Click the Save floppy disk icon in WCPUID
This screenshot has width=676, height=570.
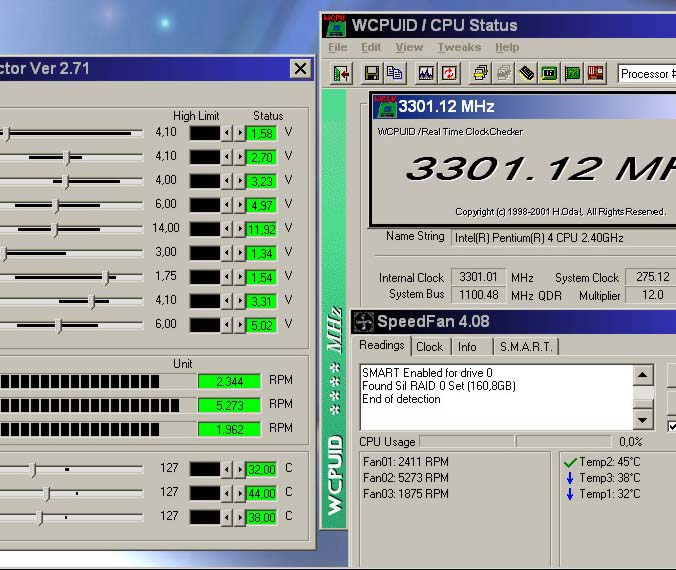[x=372, y=74]
